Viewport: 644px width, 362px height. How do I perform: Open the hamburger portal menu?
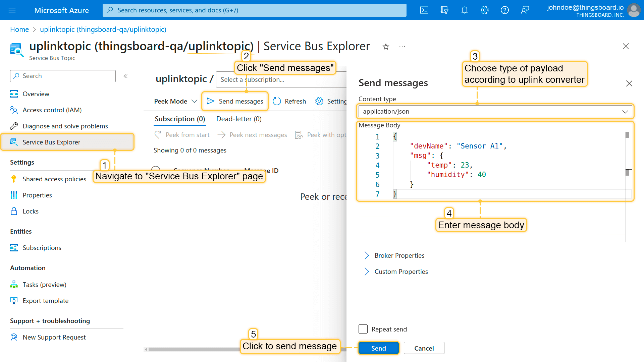(x=12, y=10)
